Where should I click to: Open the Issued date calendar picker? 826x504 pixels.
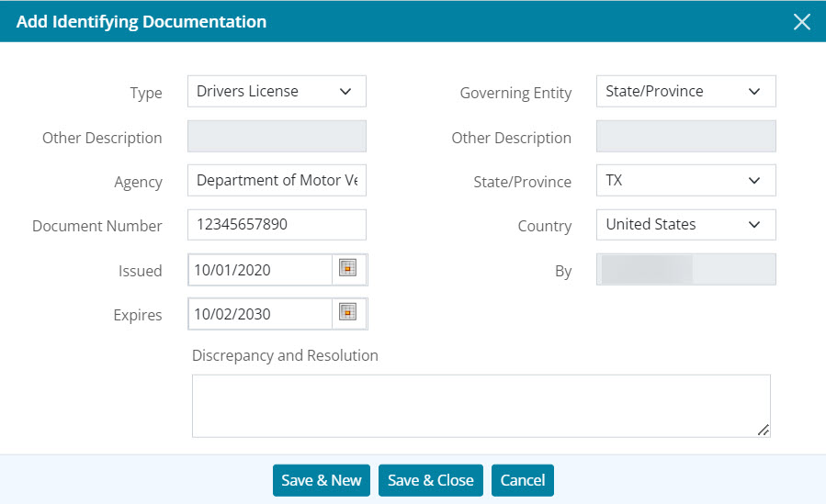347,268
